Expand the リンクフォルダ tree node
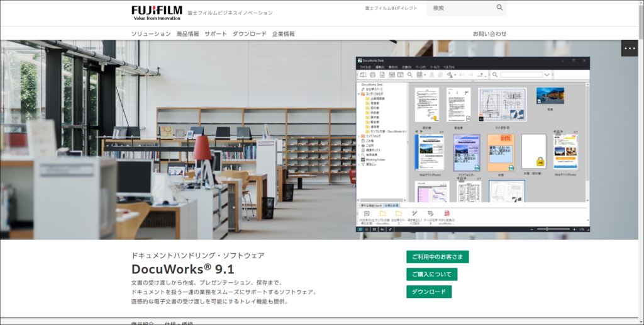 tap(359, 136)
